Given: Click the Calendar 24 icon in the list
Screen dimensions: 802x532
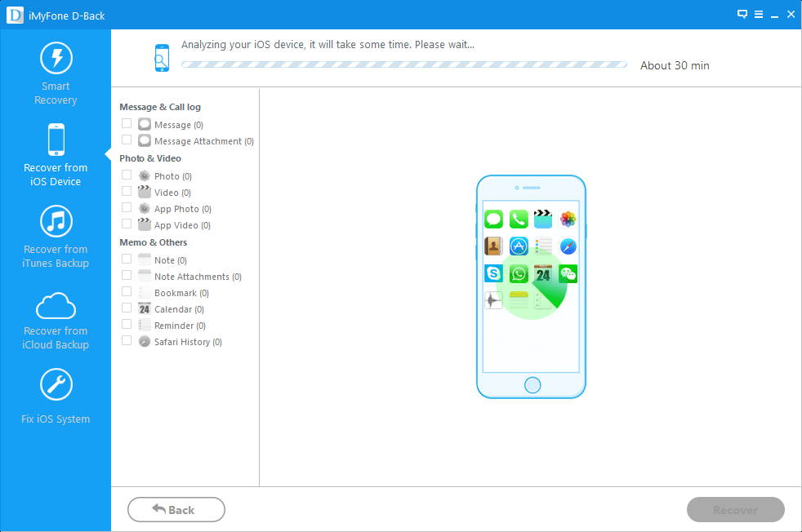Looking at the screenshot, I should click(x=145, y=308).
